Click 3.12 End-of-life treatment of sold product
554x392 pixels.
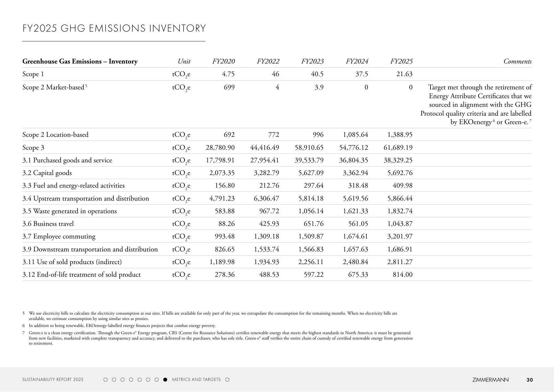pos(81,275)
